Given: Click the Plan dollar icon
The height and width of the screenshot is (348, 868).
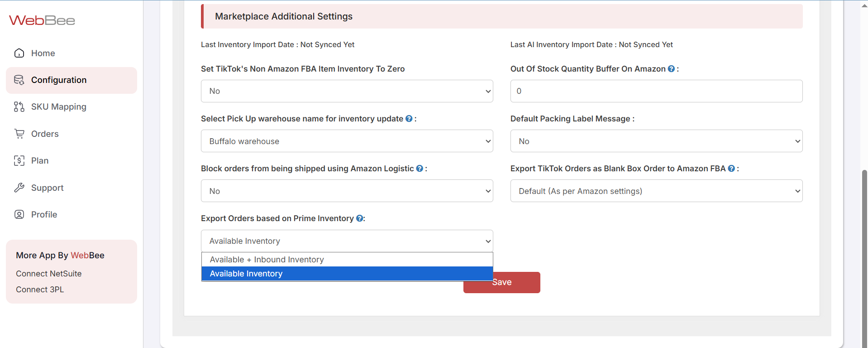Looking at the screenshot, I should [x=19, y=161].
